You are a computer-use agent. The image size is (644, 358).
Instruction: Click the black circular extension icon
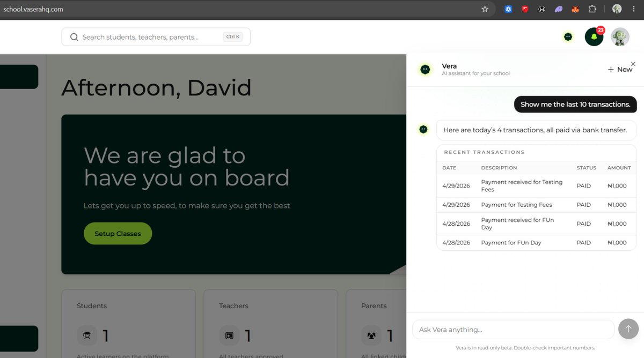[542, 9]
